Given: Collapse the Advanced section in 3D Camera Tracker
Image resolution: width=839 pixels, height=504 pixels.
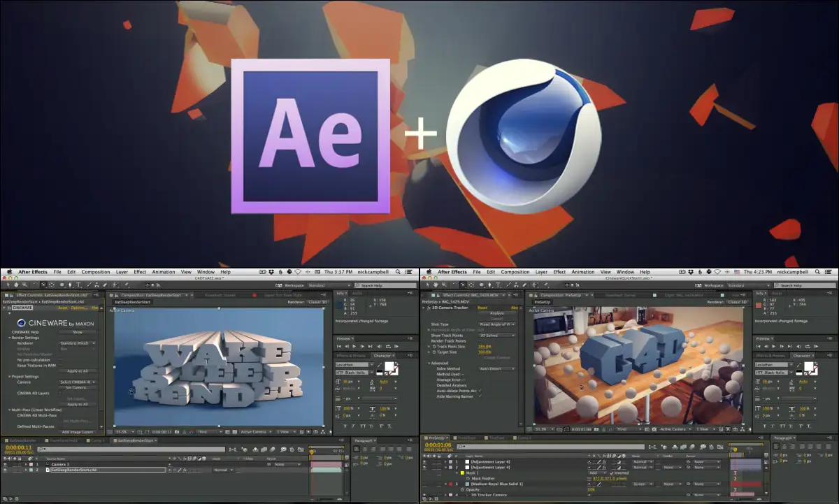Looking at the screenshot, I should click(x=429, y=363).
